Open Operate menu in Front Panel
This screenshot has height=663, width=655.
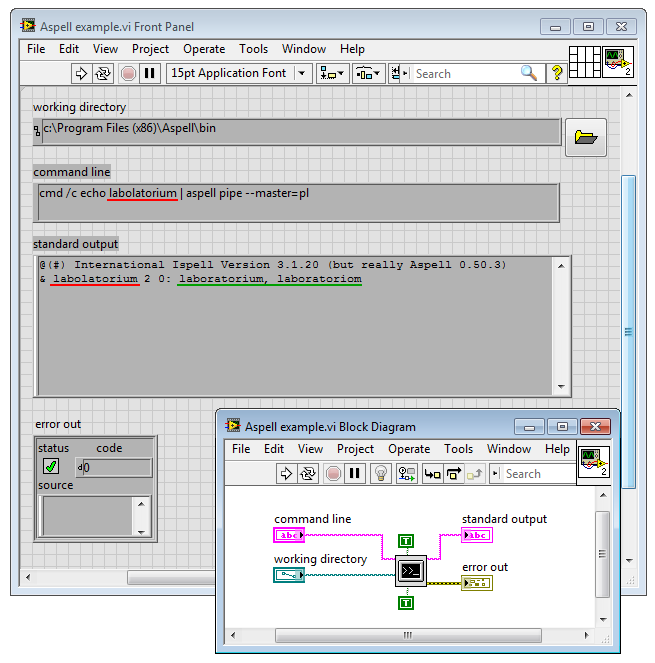204,49
